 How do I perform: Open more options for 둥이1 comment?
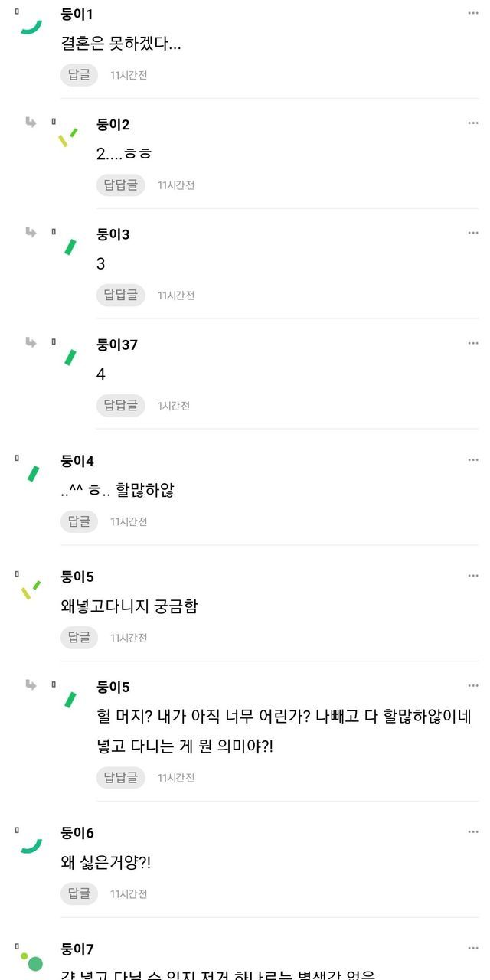(x=473, y=14)
